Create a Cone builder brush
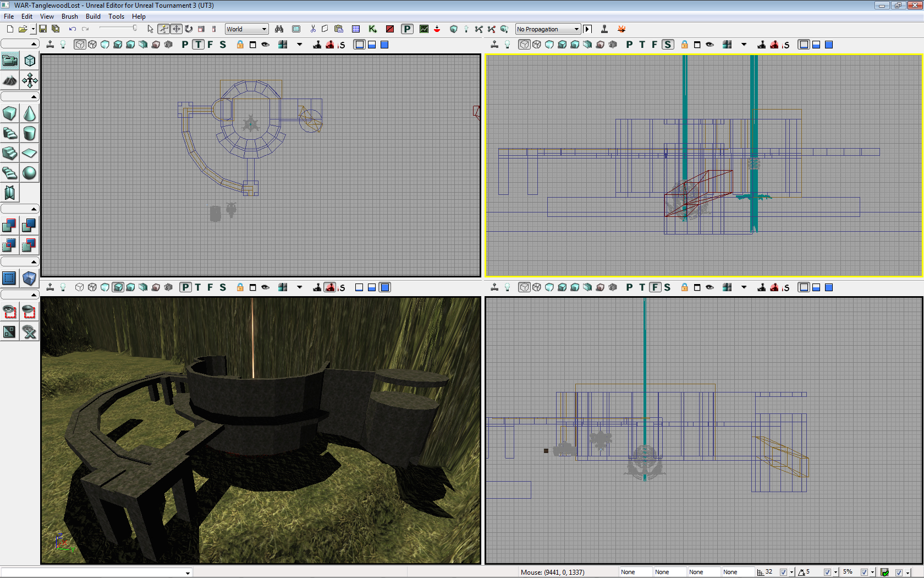 [x=30, y=113]
